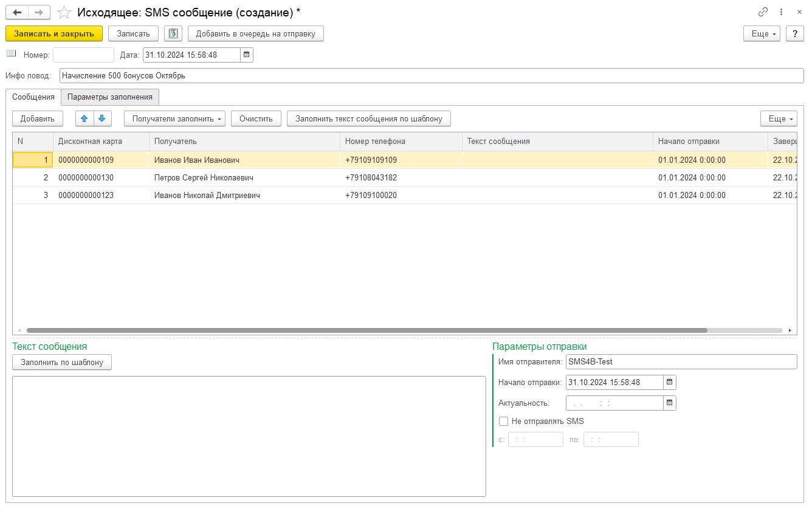The image size is (812, 509).
Task: Click the Добавить button above the table
Action: click(x=38, y=118)
